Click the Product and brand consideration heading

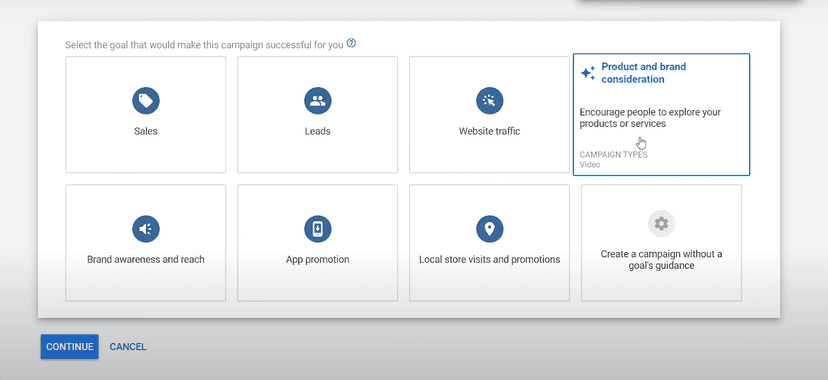[644, 73]
